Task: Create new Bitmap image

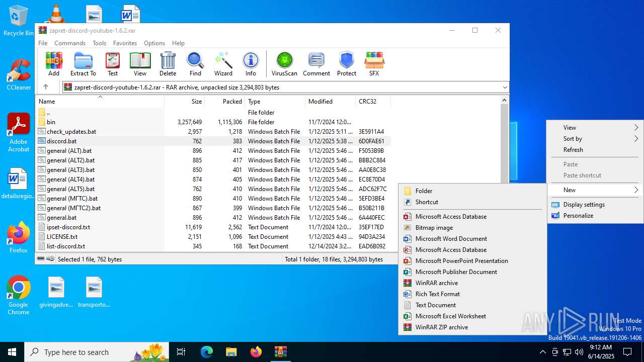Action: point(472,228)
